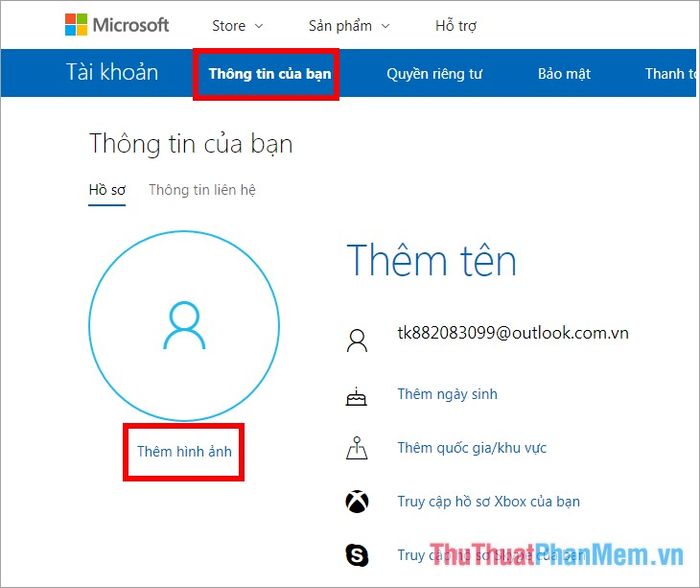Select the Thông tin liên hệ tab
700x588 pixels.
(x=202, y=190)
